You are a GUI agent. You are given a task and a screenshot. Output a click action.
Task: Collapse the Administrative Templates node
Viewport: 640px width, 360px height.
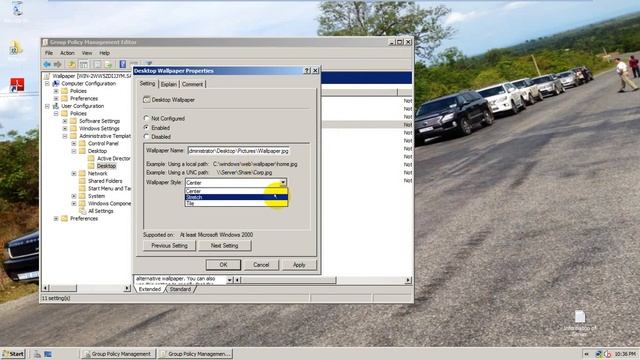pos(65,136)
